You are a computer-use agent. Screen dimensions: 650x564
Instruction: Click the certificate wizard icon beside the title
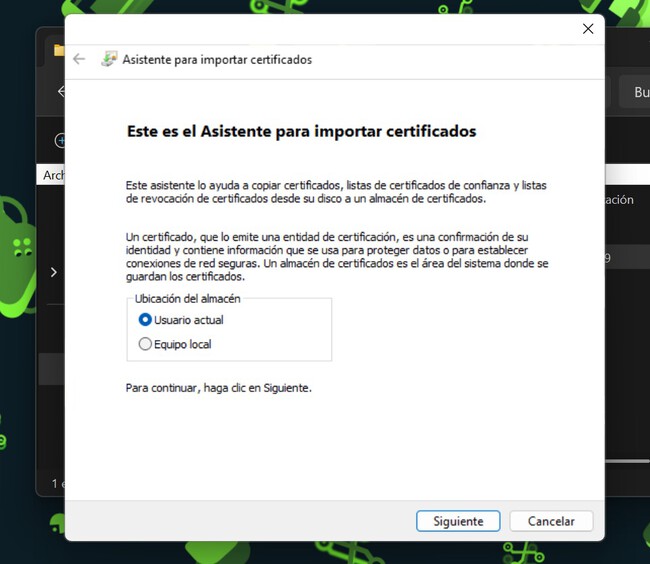(109, 59)
